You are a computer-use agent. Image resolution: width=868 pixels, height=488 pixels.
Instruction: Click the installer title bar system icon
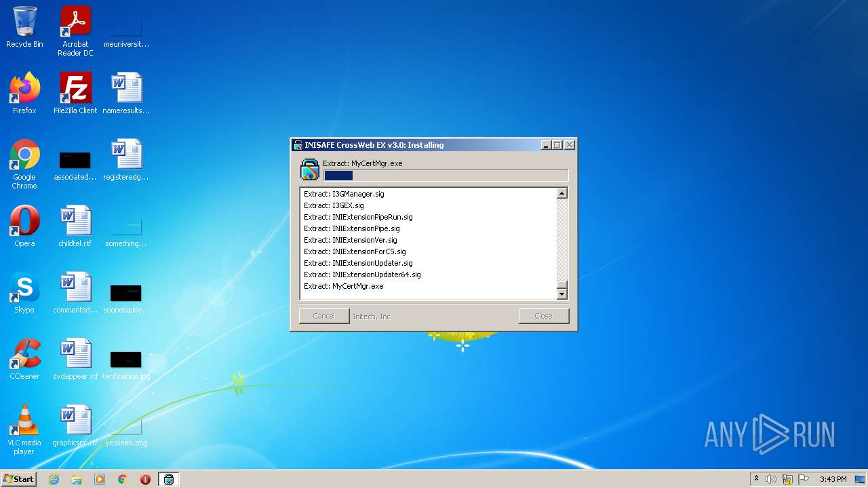298,145
